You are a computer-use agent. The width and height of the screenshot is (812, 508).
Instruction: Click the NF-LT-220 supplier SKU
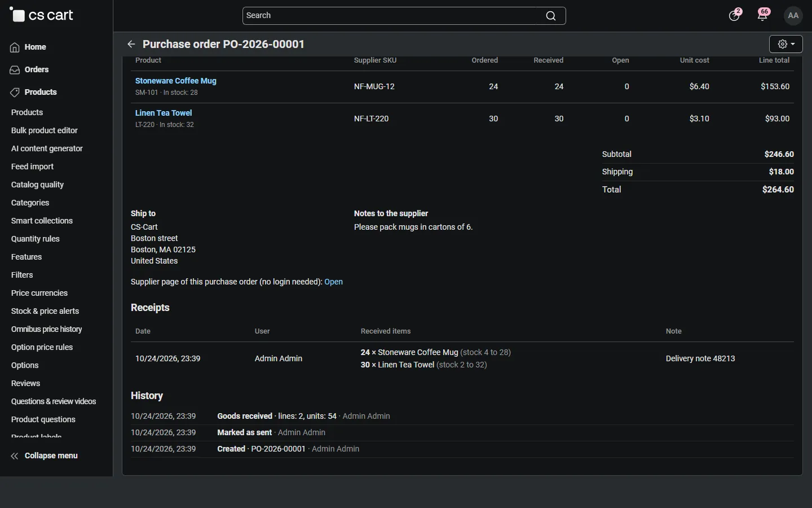372,119
